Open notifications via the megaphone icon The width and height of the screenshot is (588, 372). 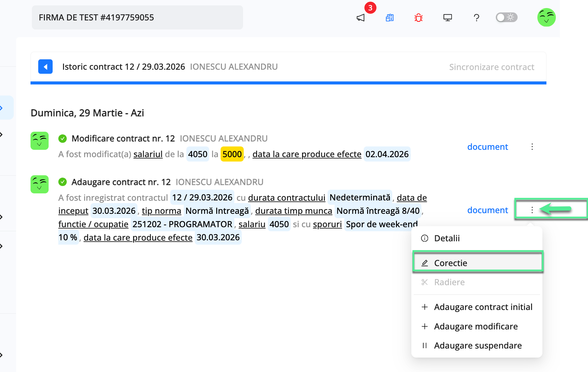coord(360,17)
